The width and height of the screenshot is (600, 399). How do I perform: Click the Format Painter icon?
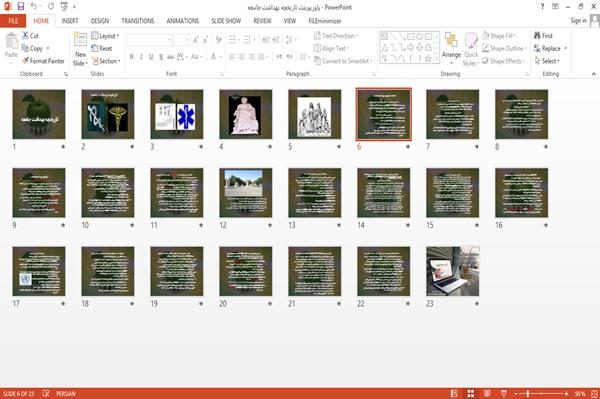26,61
